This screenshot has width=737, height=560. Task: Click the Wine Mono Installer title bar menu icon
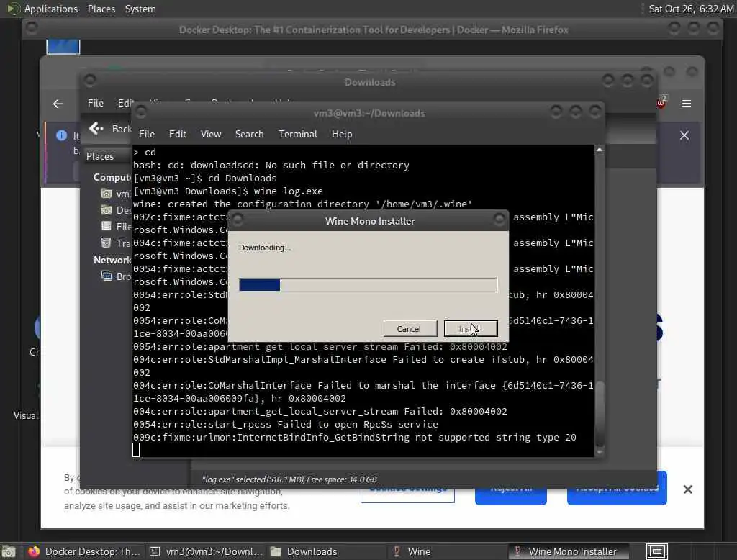point(238,219)
